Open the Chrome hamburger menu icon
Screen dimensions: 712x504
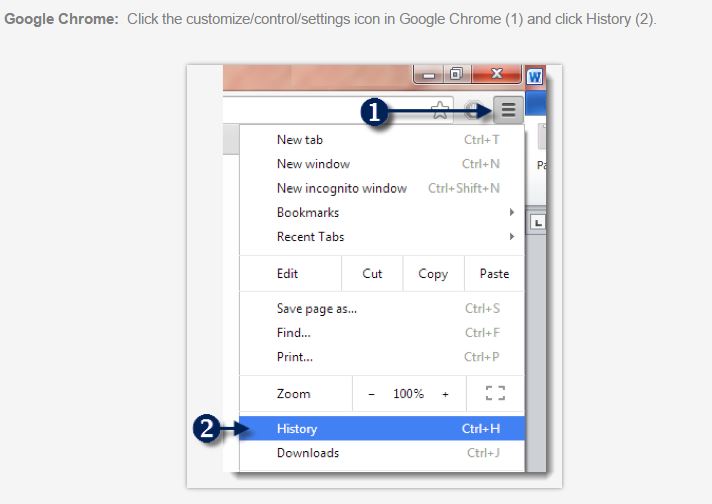click(509, 110)
